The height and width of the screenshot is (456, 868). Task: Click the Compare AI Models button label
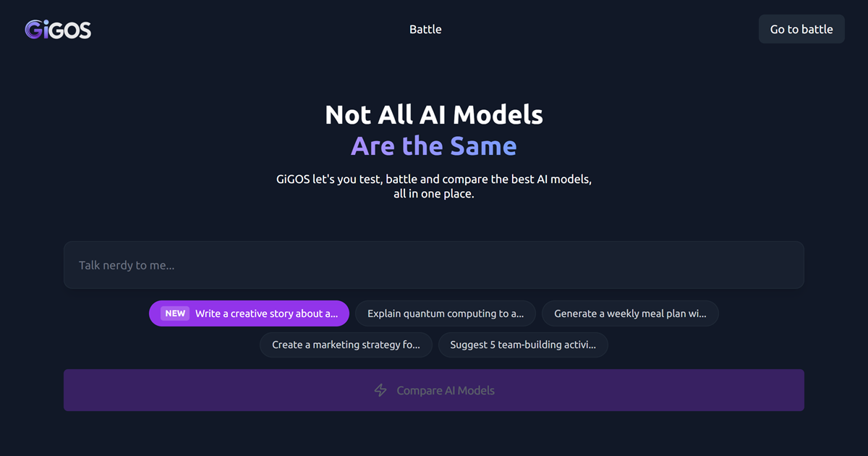pos(446,390)
